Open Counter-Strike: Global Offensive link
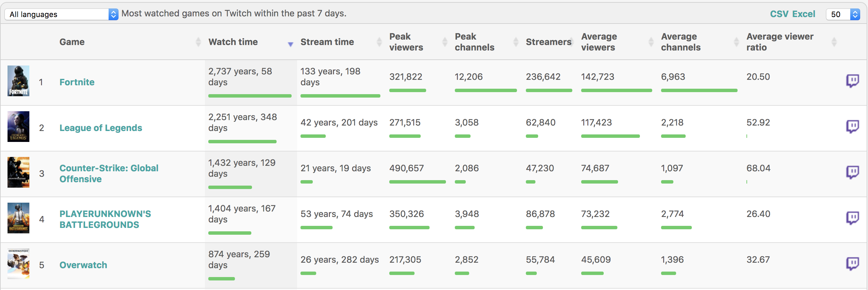The width and height of the screenshot is (868, 290). (x=109, y=174)
